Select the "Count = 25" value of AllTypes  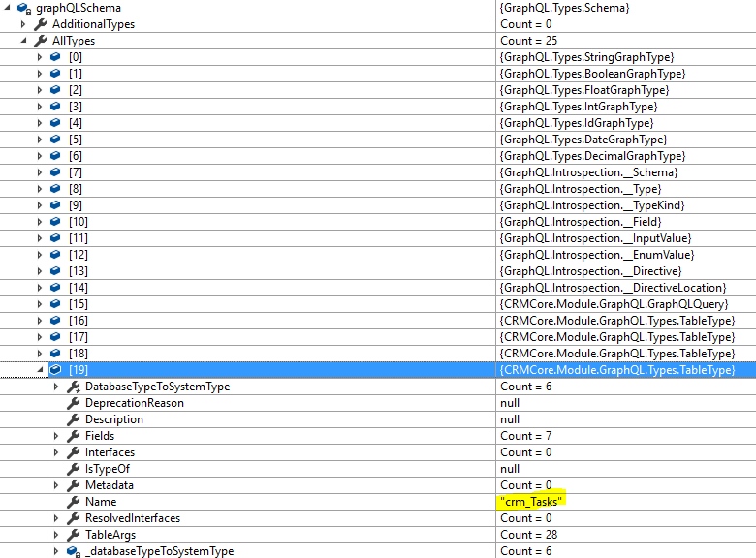tap(528, 41)
